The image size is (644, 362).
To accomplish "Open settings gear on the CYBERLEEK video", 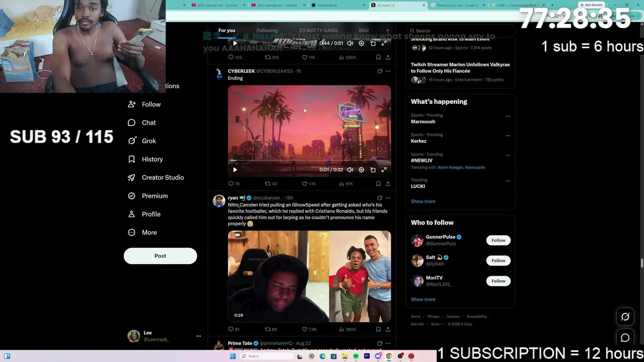I will [x=361, y=170].
